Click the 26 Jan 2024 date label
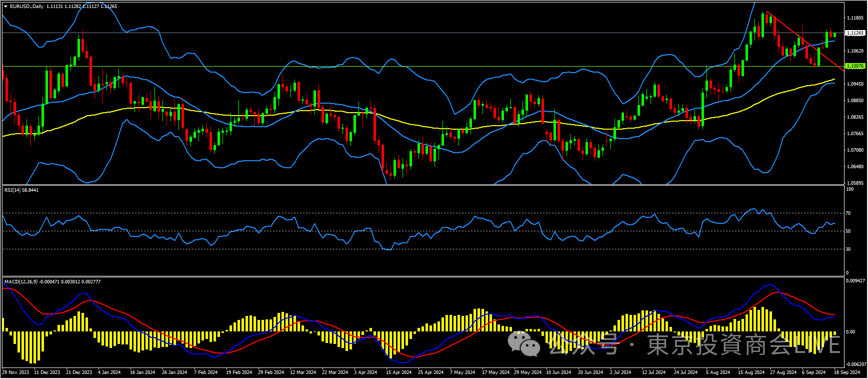 174,372
